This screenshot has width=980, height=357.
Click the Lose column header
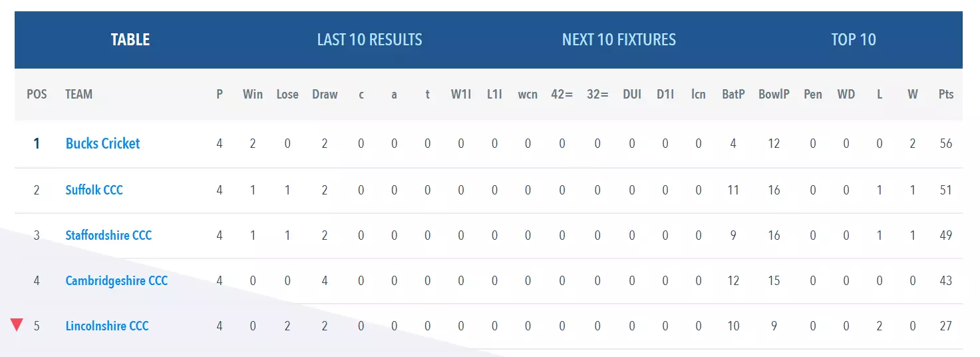(x=287, y=94)
